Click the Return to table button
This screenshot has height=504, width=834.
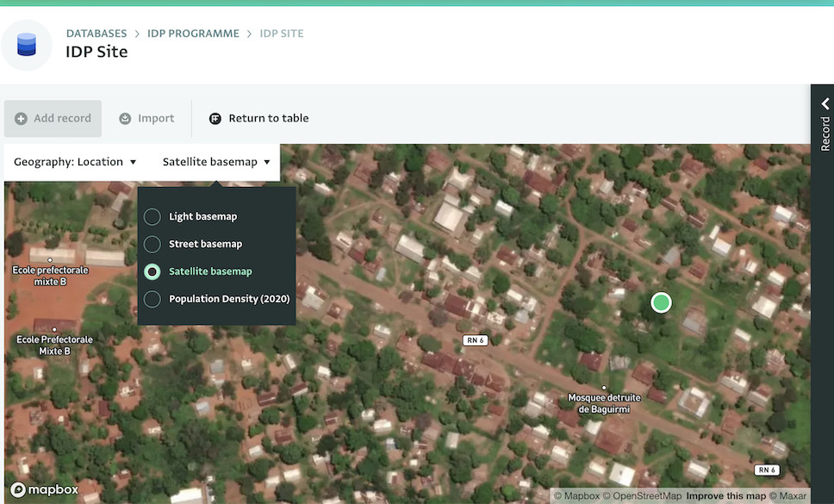[259, 119]
